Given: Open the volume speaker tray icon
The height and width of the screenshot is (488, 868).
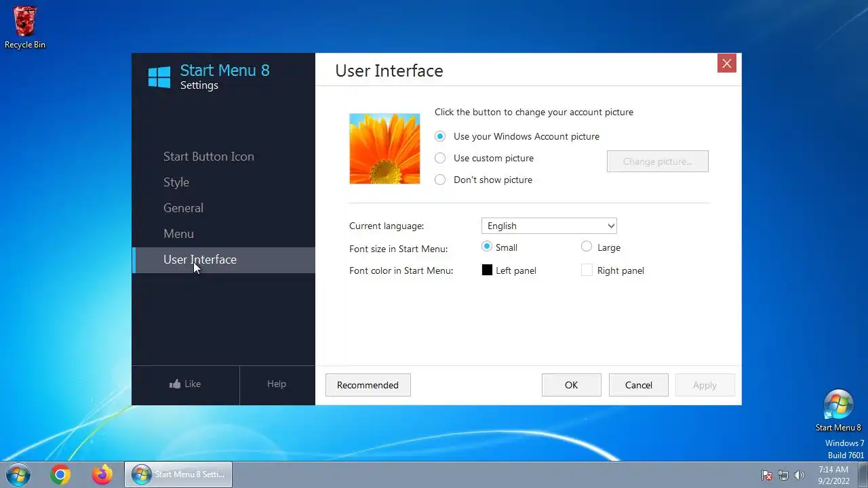Looking at the screenshot, I should click(800, 475).
